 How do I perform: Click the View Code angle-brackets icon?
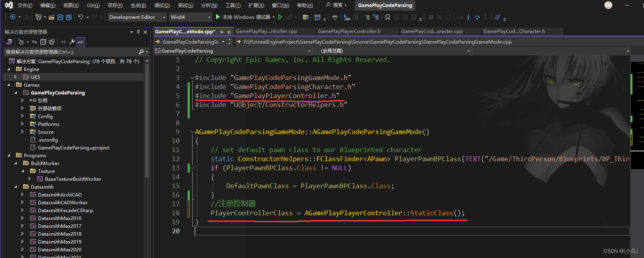(63, 42)
